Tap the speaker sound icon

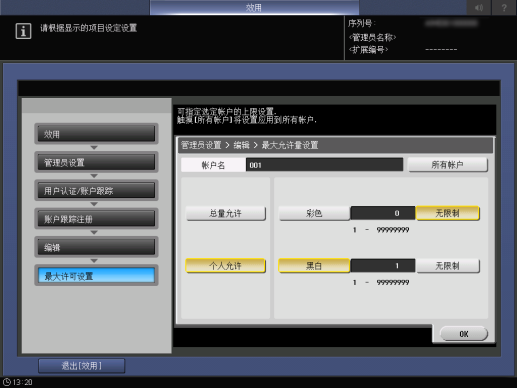(x=479, y=7)
